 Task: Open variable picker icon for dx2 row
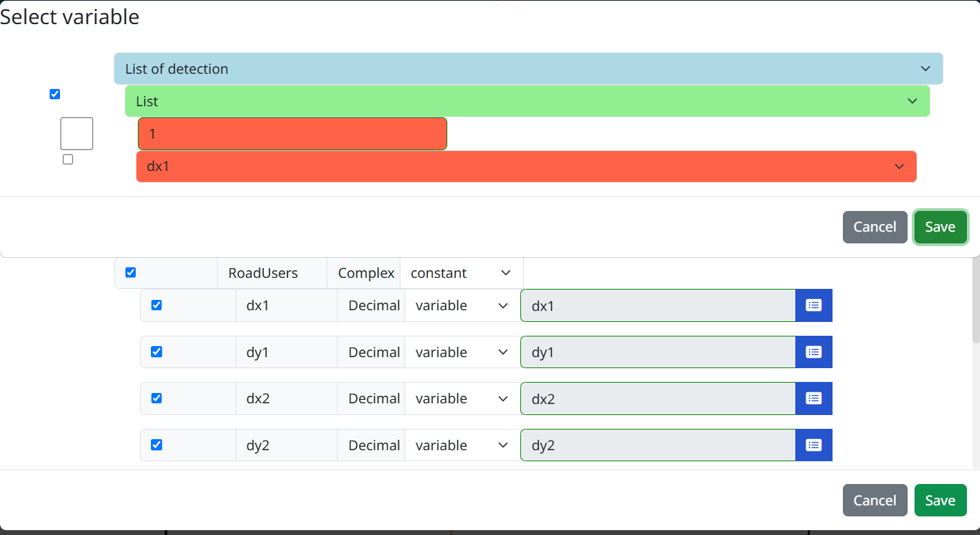click(814, 398)
